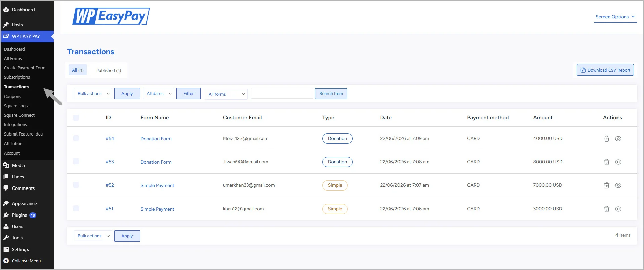Image resolution: width=644 pixels, height=270 pixels.
Task: View transaction #54 details via eye icon
Action: [618, 139]
